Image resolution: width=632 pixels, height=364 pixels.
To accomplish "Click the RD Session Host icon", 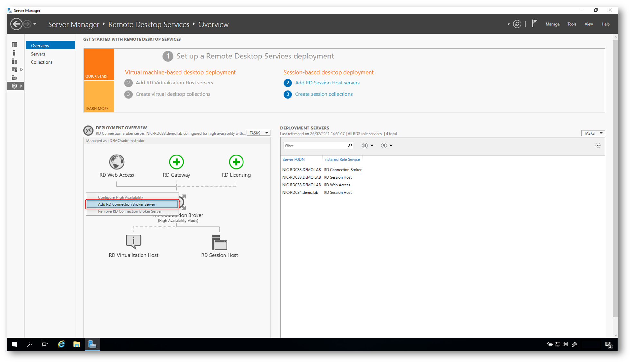I will click(x=219, y=242).
